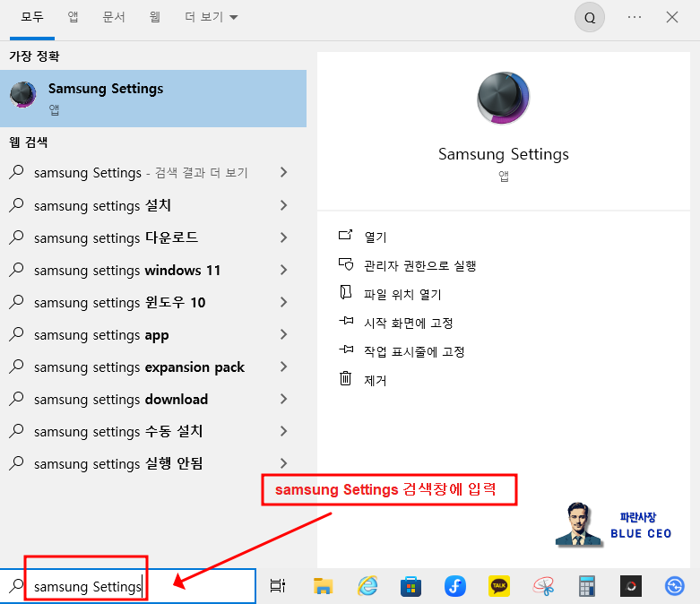Switch to the 앱 tab
This screenshot has width=700, height=604.
point(73,17)
